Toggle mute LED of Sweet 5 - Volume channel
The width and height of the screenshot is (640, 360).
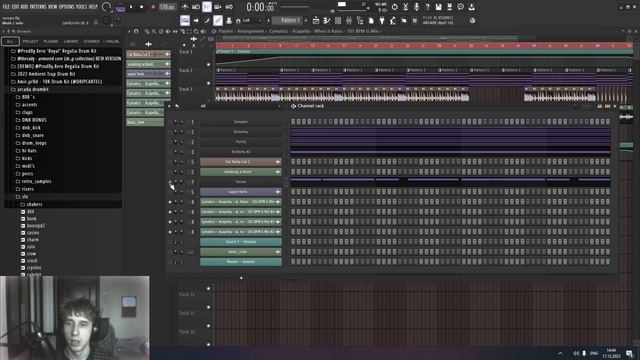point(170,242)
